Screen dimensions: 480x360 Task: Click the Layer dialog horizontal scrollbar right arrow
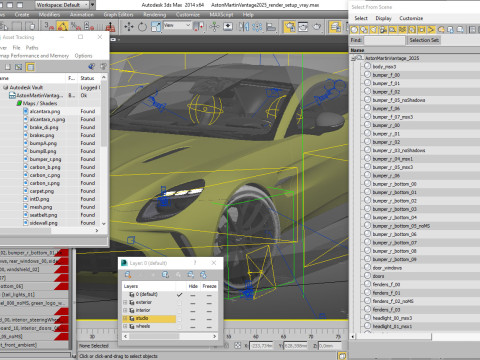215,336
